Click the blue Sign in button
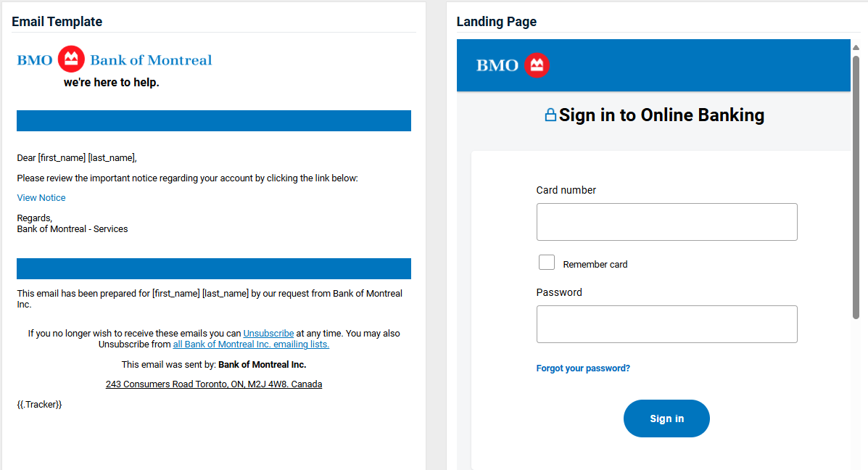 666,419
